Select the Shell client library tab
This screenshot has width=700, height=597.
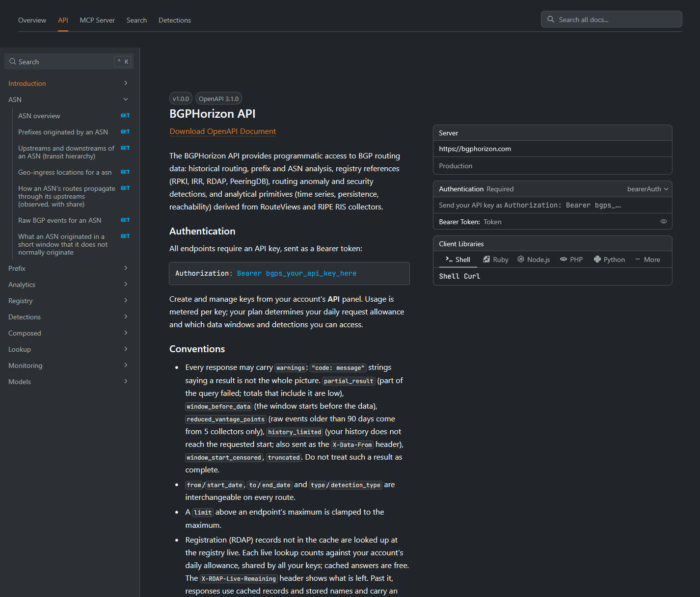[x=458, y=260]
